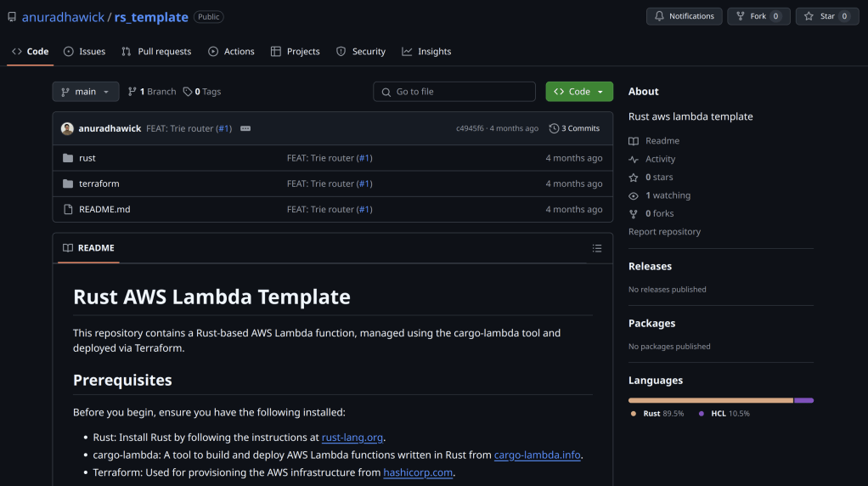Click the rust folder icon
Viewport: 868px width, 486px height.
coord(68,158)
